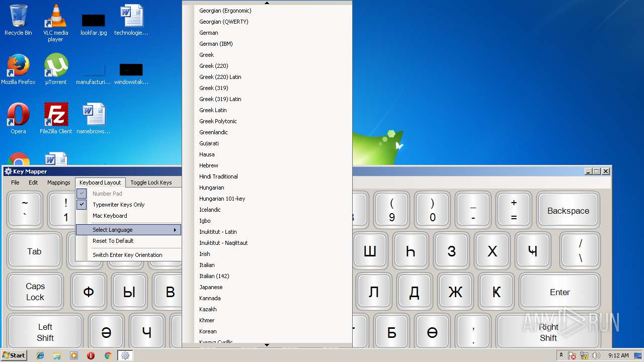Open the Windows Start menu
Screen dimensions: 644x362
pyautogui.click(x=14, y=355)
